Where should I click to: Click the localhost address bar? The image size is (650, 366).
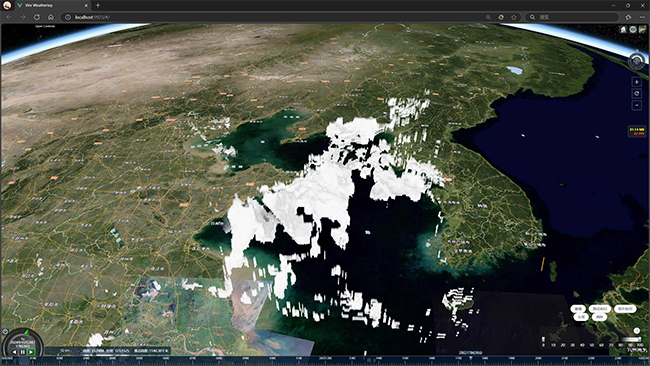click(x=274, y=17)
